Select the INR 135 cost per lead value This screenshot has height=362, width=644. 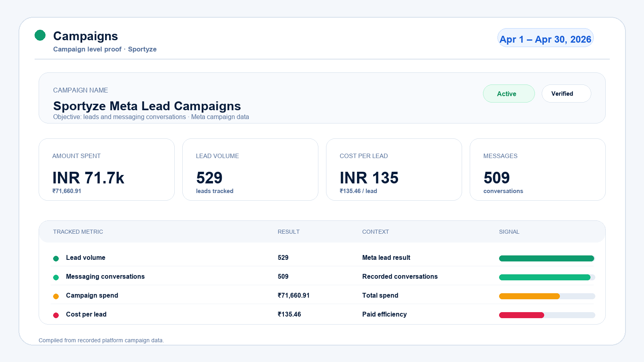[369, 178]
